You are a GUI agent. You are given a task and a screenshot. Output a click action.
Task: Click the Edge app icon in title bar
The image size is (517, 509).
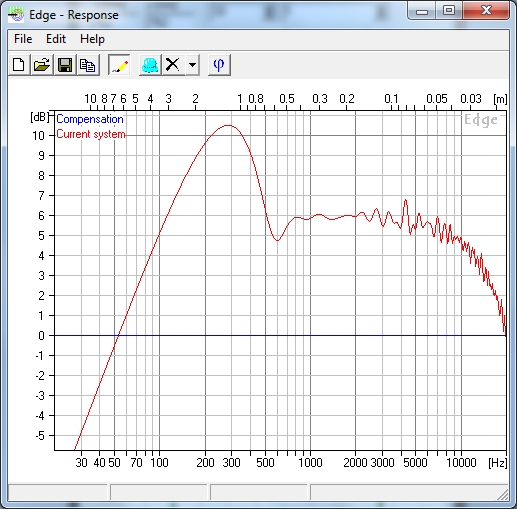pyautogui.click(x=16, y=15)
